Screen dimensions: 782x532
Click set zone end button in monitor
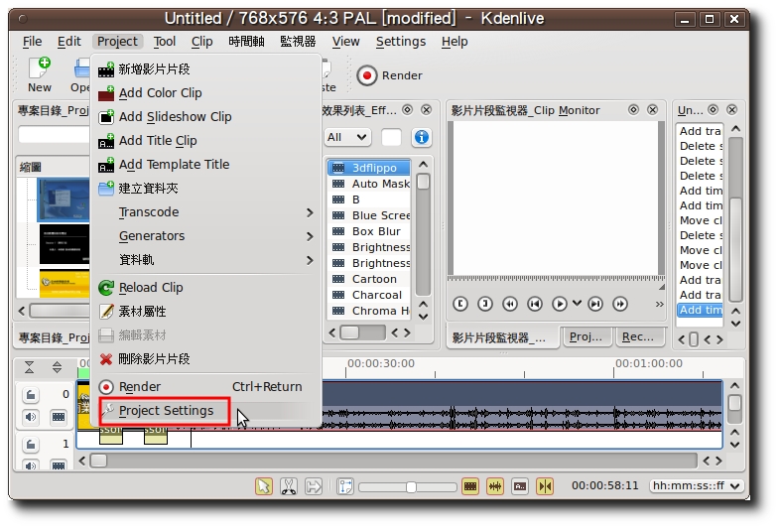pos(485,304)
